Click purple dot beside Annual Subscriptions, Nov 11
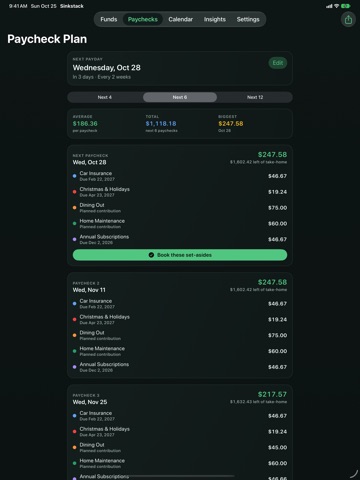Image resolution: width=360 pixels, height=480 pixels. point(74,367)
